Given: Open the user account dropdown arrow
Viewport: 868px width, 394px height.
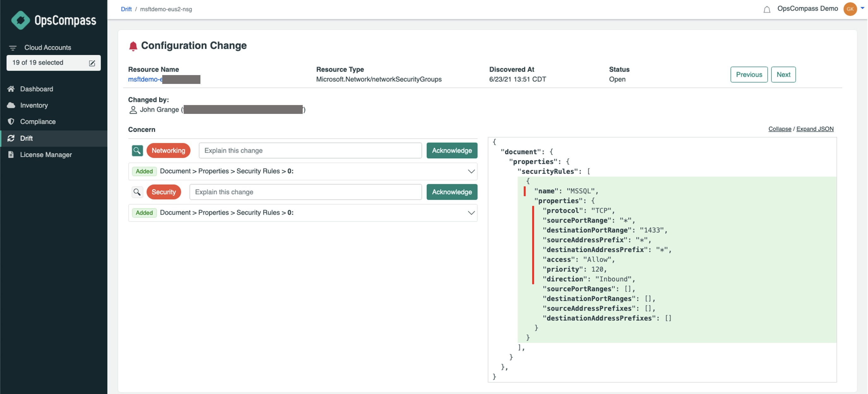Looking at the screenshot, I should [x=862, y=8].
